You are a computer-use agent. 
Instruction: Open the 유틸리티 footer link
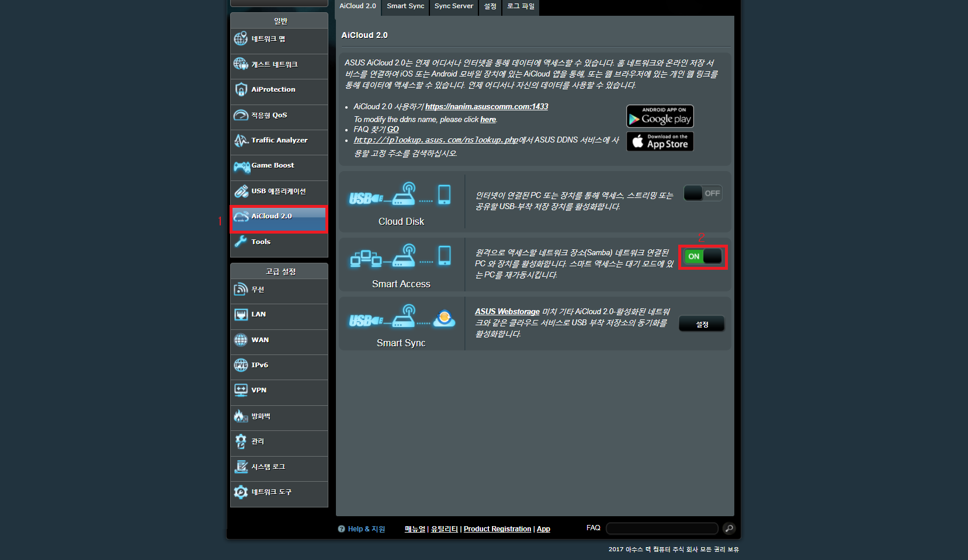pos(444,529)
